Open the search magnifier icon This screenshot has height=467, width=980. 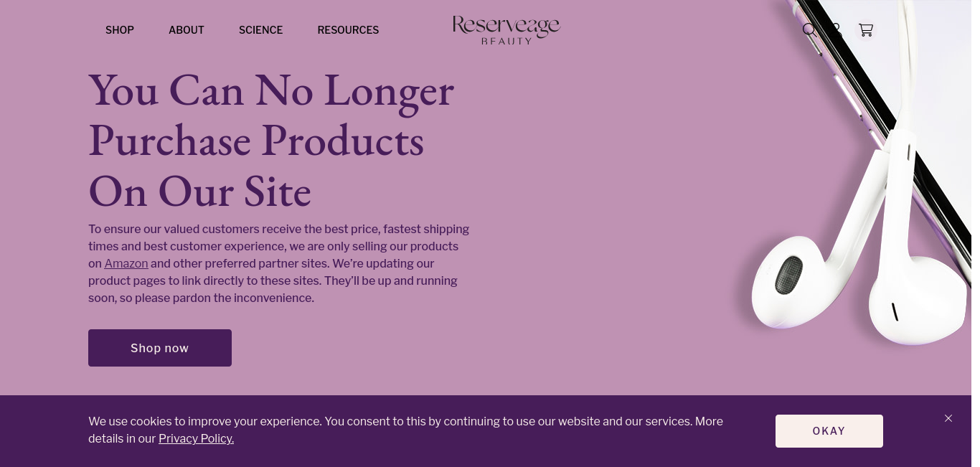(x=809, y=29)
